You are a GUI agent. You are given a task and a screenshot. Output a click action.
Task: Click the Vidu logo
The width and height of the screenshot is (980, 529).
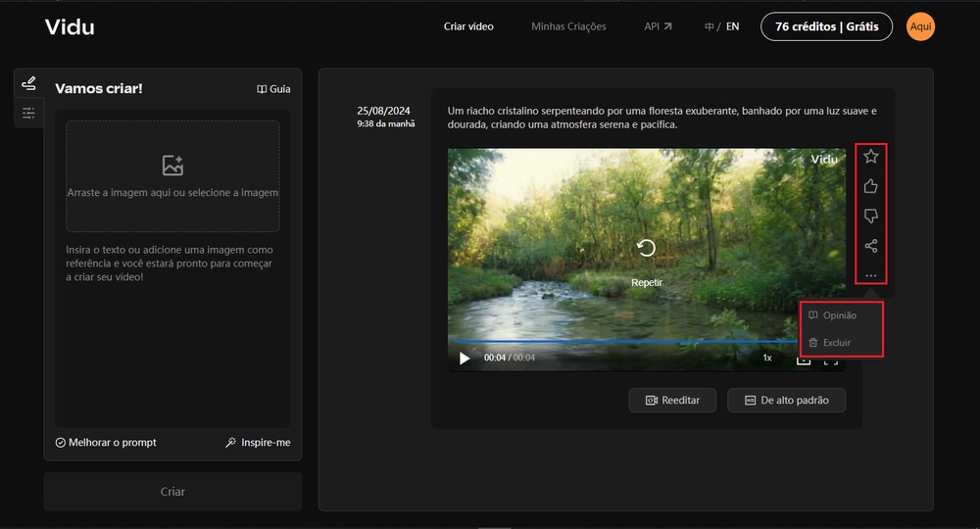(70, 26)
